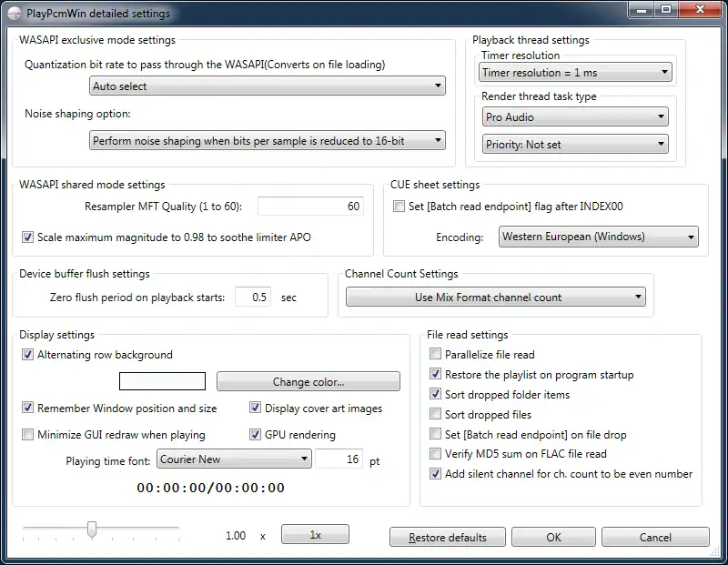
Task: Click the window scale slider thumb
Action: pyautogui.click(x=92, y=529)
